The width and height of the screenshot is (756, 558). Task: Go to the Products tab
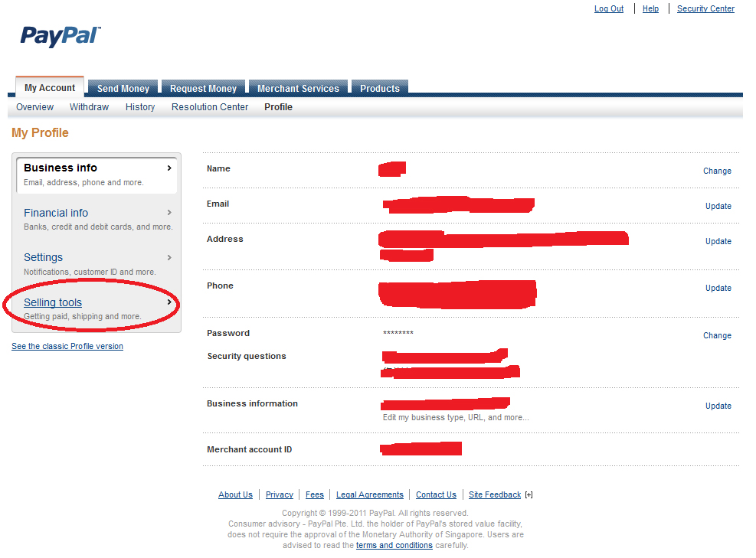(380, 89)
